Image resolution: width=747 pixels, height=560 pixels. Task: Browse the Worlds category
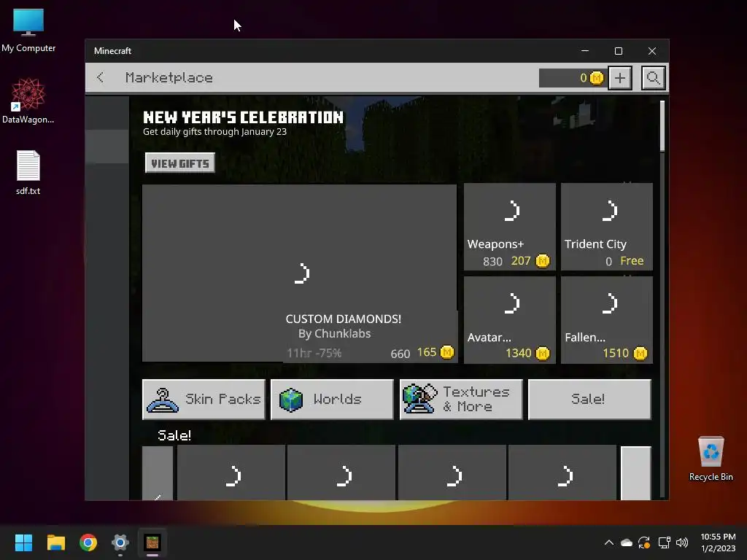(x=332, y=400)
